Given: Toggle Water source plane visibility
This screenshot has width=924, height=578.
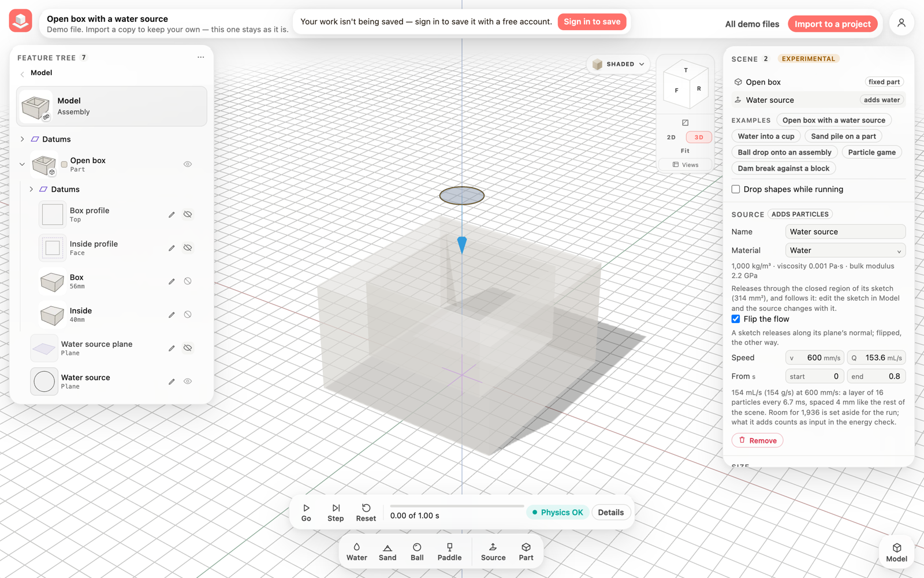Looking at the screenshot, I should click(x=188, y=348).
